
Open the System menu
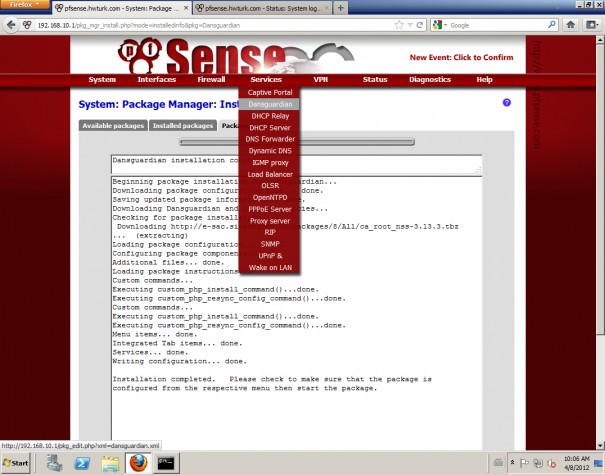point(102,79)
